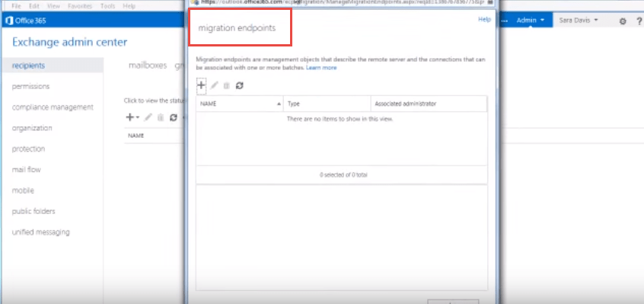The height and width of the screenshot is (304, 644).
Task: Click the edit pencil icon in migration endpoints dialog
Action: tap(215, 85)
